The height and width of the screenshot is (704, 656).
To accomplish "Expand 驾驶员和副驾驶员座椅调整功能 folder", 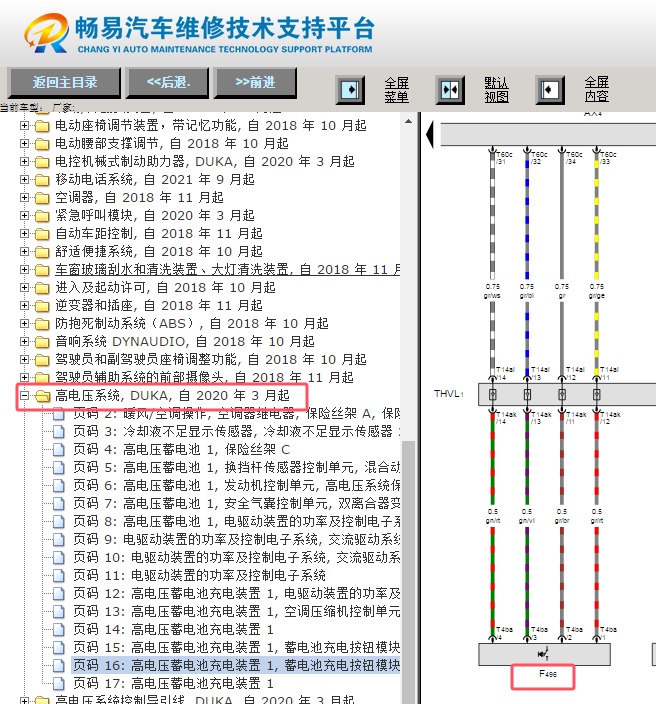I will (25, 359).
